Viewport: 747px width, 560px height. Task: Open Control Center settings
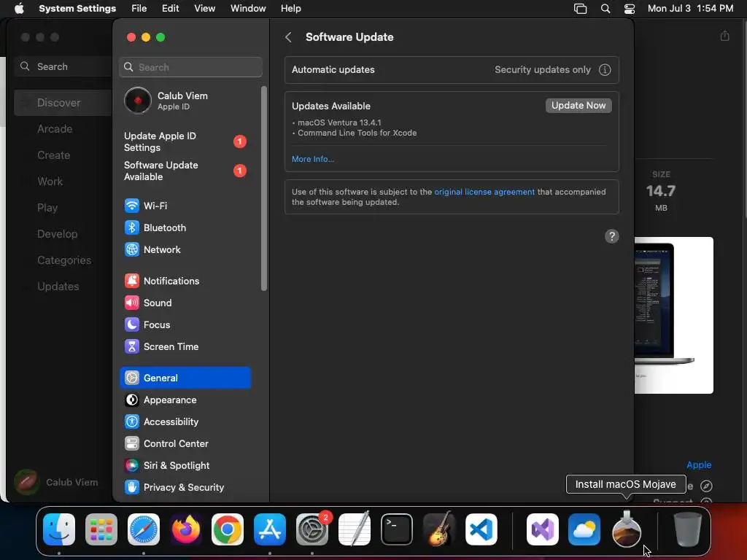185,444
